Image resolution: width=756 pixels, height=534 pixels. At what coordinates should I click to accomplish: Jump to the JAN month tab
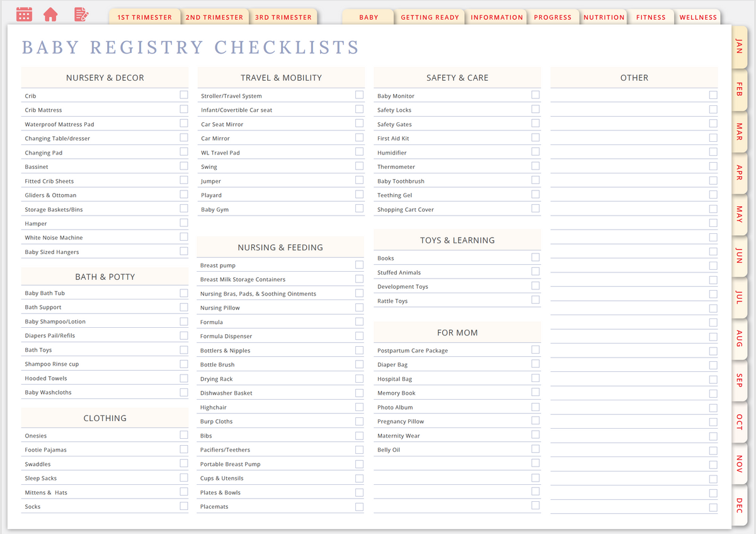[738, 47]
